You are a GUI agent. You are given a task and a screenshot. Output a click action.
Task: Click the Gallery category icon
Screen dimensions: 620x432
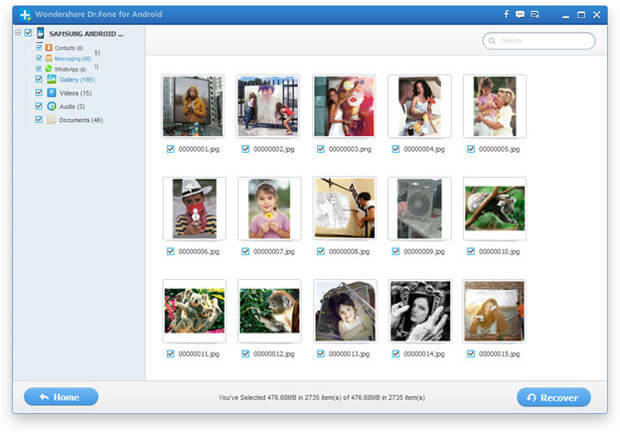[x=51, y=79]
